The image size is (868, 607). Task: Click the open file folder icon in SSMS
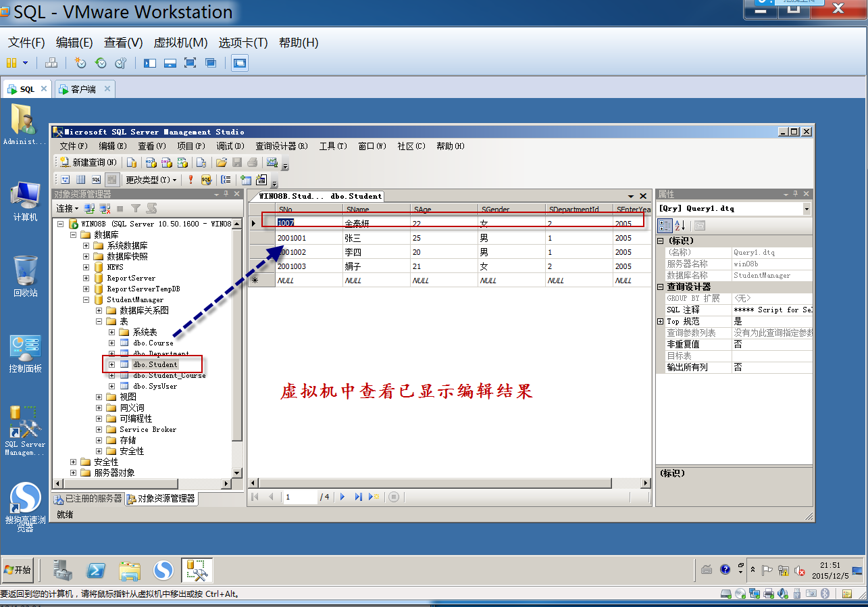pos(221,162)
